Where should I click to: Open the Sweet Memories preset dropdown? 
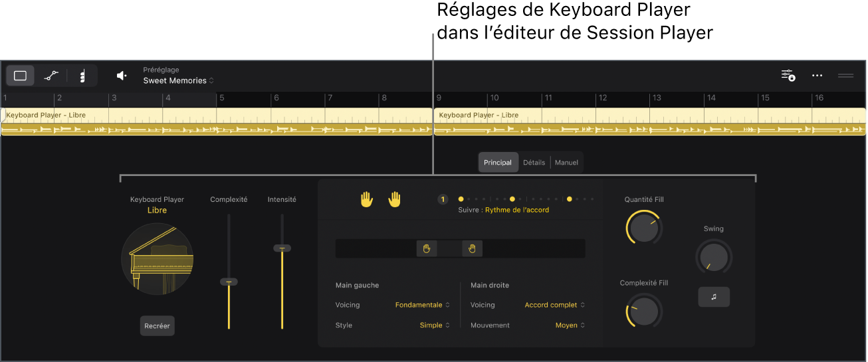coord(179,80)
